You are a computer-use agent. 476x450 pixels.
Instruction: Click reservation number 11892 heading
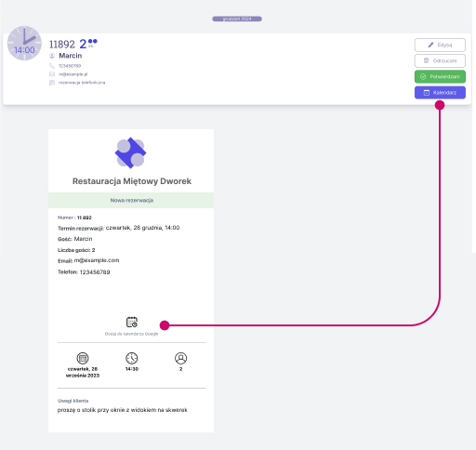click(x=62, y=45)
